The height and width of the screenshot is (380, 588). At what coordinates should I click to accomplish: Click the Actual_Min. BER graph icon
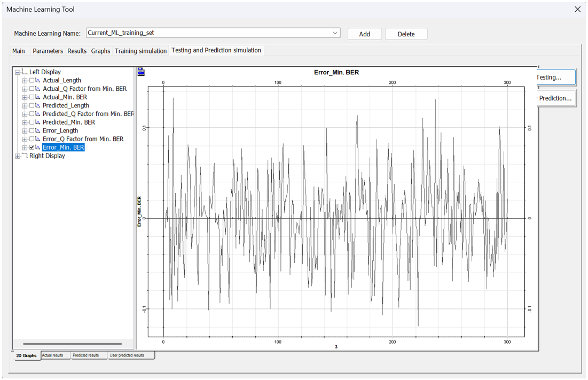click(x=38, y=97)
